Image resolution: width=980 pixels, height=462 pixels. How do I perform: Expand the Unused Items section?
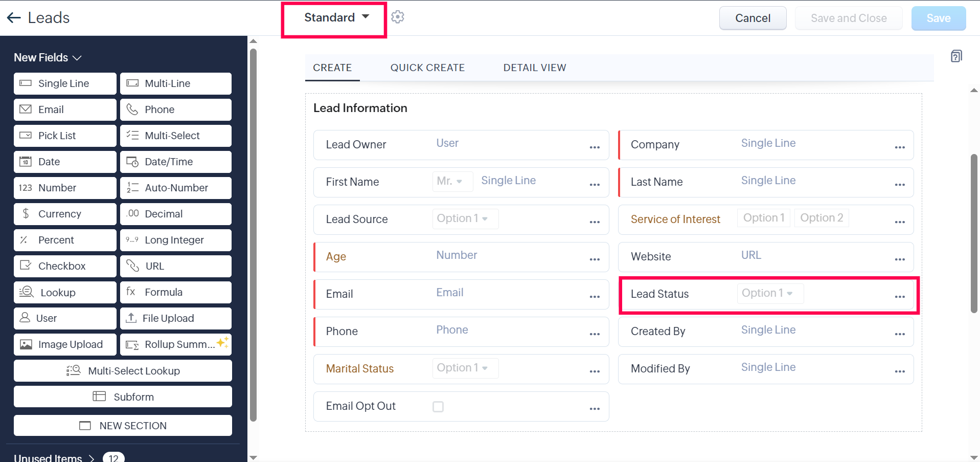54,457
